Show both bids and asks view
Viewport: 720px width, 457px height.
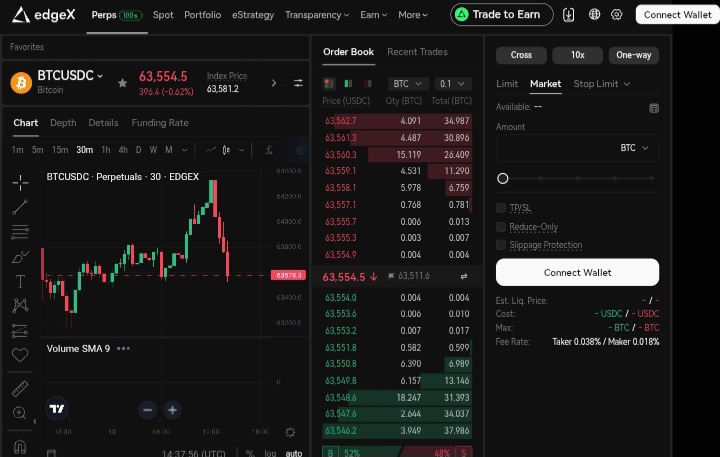tap(329, 84)
